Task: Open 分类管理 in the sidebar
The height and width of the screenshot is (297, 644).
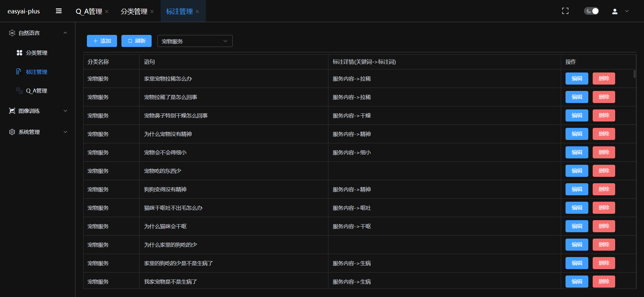Action: tap(37, 53)
